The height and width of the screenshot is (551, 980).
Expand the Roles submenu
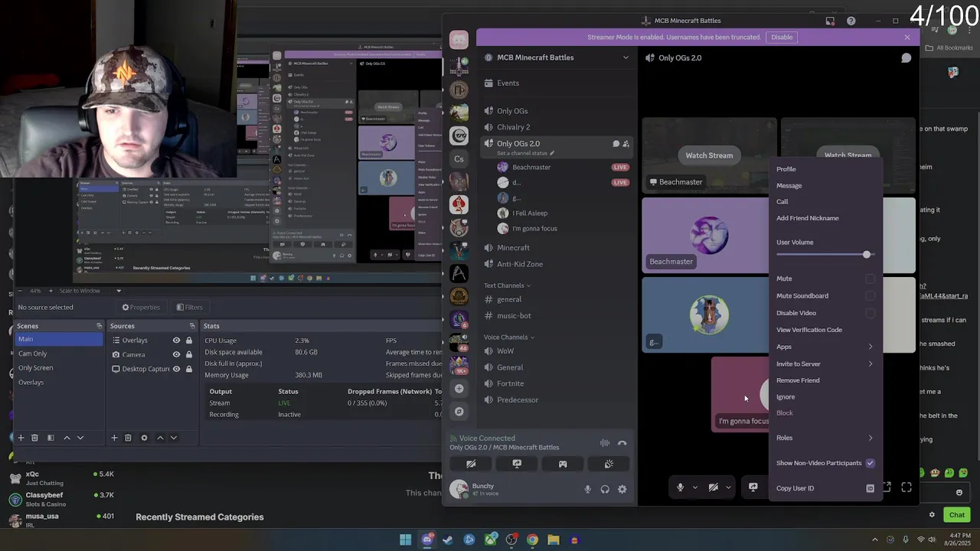pos(825,438)
